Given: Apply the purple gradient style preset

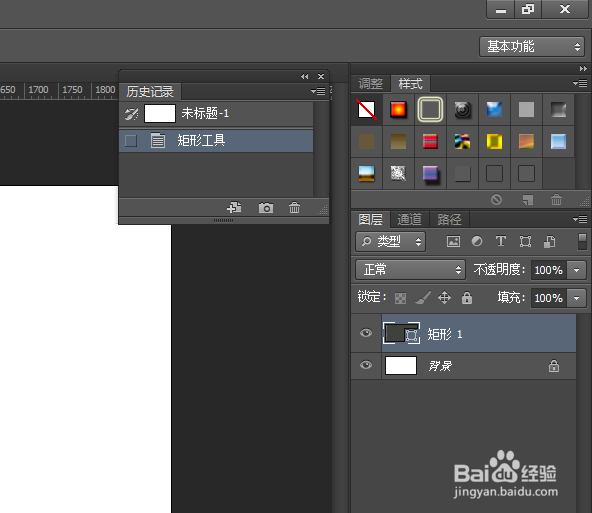Looking at the screenshot, I should (430, 174).
